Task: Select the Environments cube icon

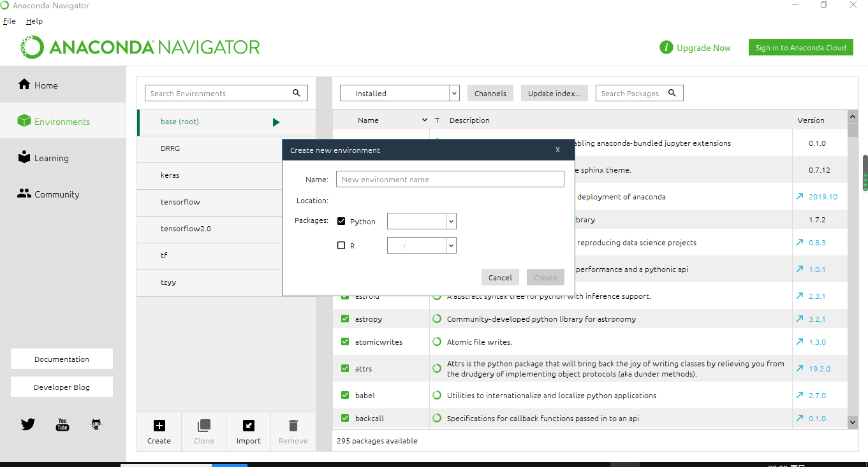Action: [24, 121]
